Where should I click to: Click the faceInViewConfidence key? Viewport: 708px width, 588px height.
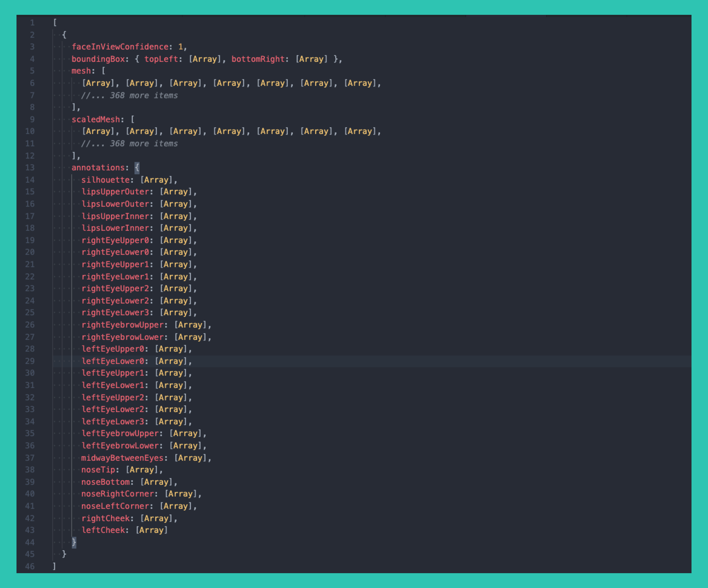[x=120, y=47]
